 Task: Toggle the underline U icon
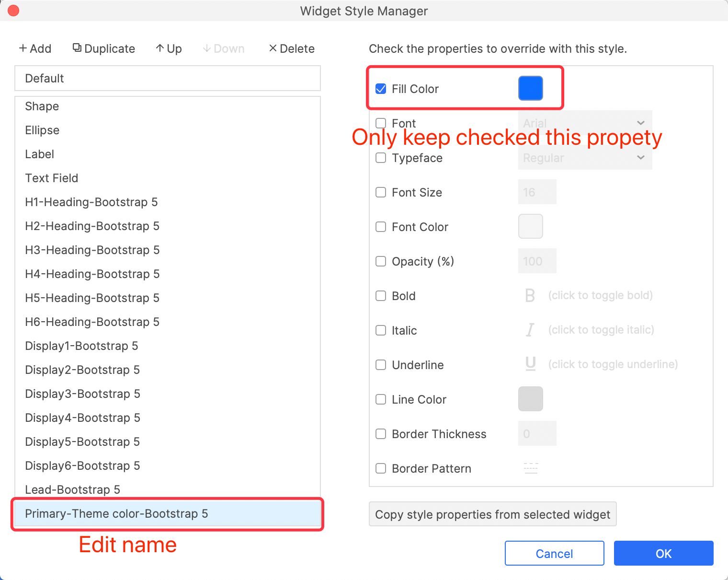tap(530, 364)
